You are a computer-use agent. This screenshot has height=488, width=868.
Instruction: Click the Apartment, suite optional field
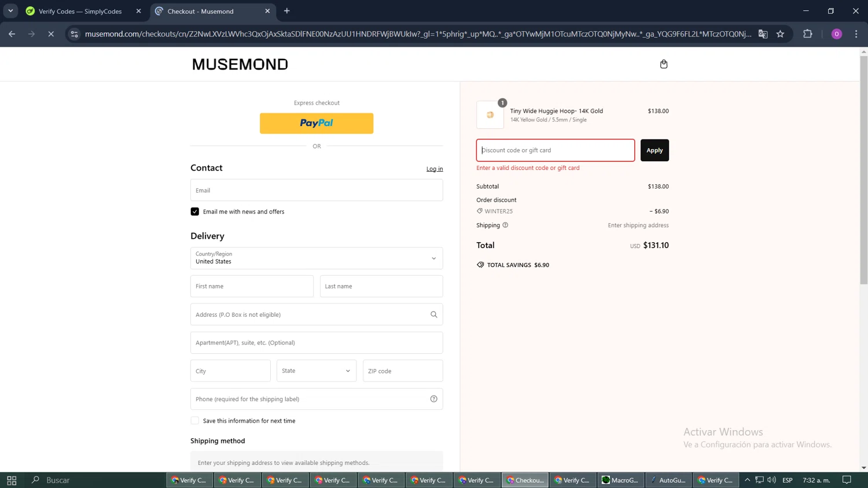pyautogui.click(x=317, y=343)
